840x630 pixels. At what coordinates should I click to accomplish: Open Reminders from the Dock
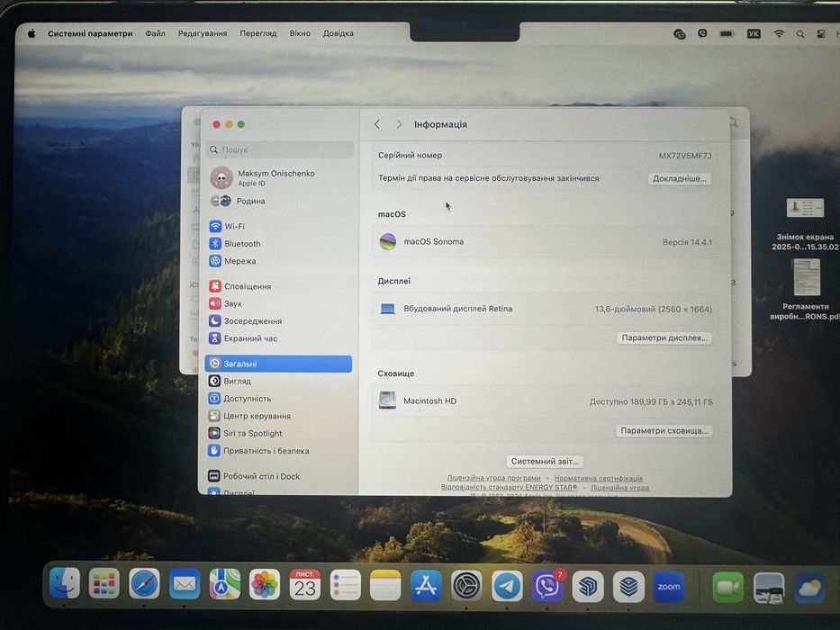click(345, 584)
